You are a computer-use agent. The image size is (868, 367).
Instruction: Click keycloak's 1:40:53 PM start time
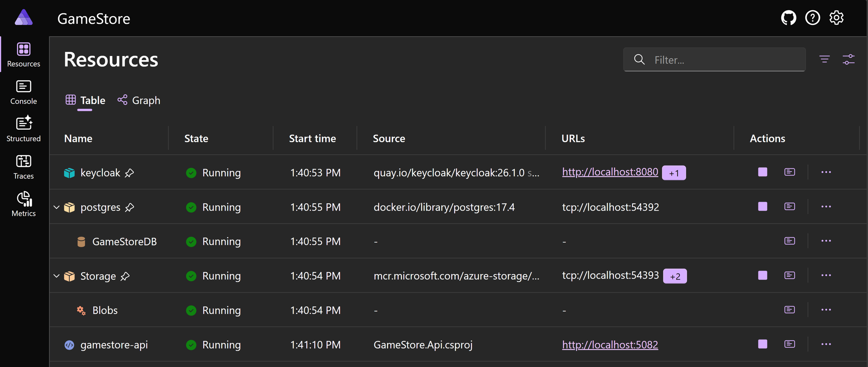[315, 173]
